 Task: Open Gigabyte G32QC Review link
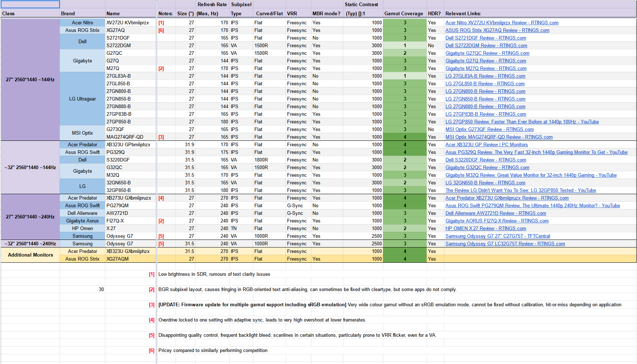[x=487, y=167]
